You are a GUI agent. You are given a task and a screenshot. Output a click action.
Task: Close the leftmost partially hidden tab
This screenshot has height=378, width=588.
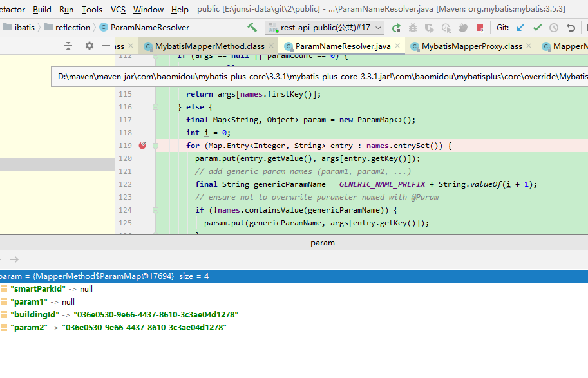(x=131, y=46)
